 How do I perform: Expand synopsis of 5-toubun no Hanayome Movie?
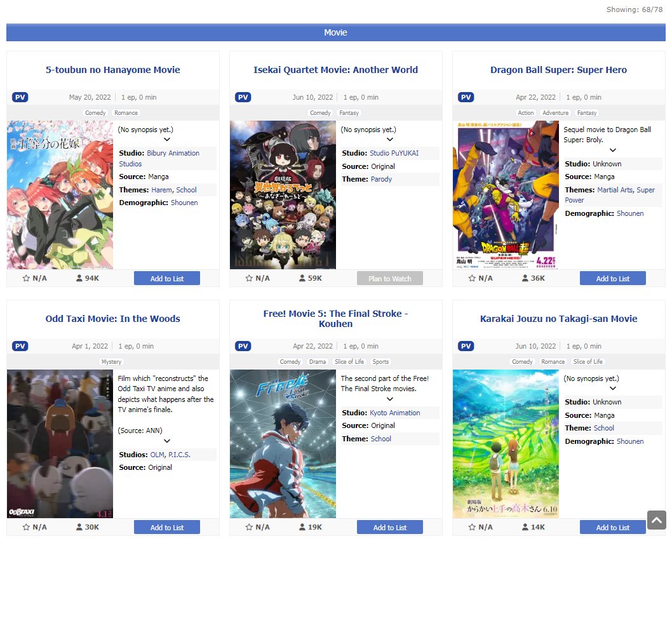[167, 139]
